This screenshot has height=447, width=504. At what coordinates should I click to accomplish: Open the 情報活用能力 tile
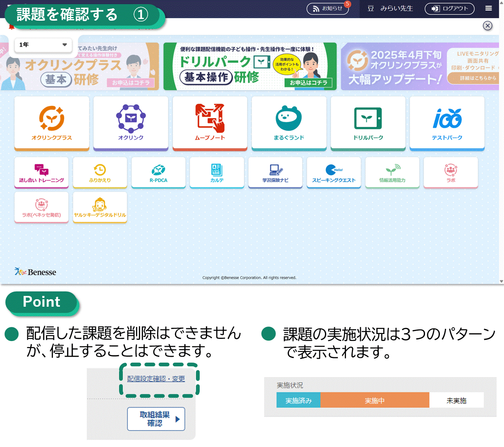pos(392,173)
